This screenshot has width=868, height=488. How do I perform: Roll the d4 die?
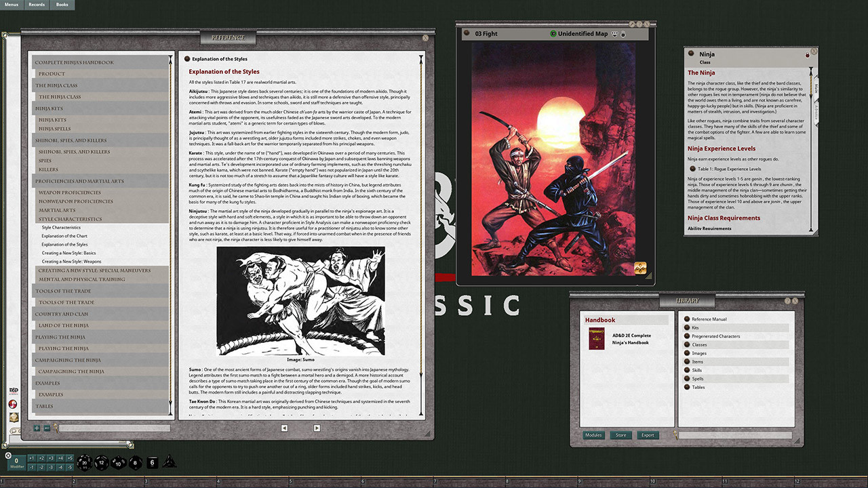[170, 462]
